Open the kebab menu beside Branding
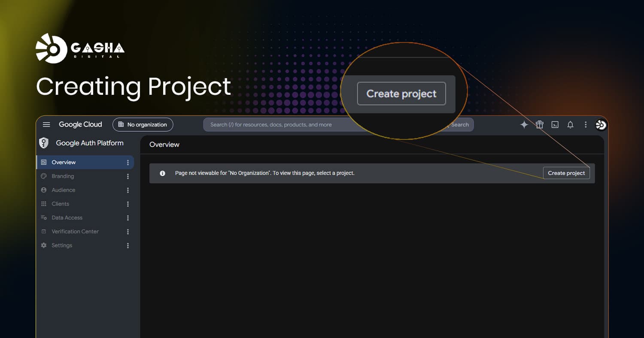 pyautogui.click(x=128, y=176)
